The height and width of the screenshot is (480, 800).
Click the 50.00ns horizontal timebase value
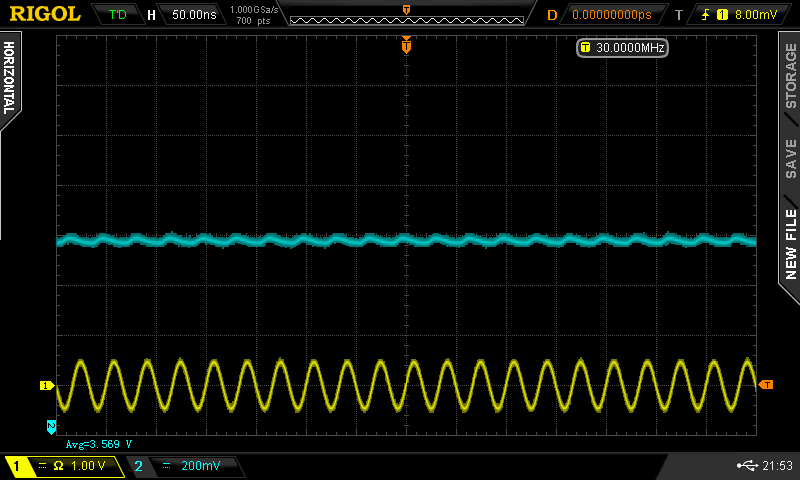pos(194,15)
